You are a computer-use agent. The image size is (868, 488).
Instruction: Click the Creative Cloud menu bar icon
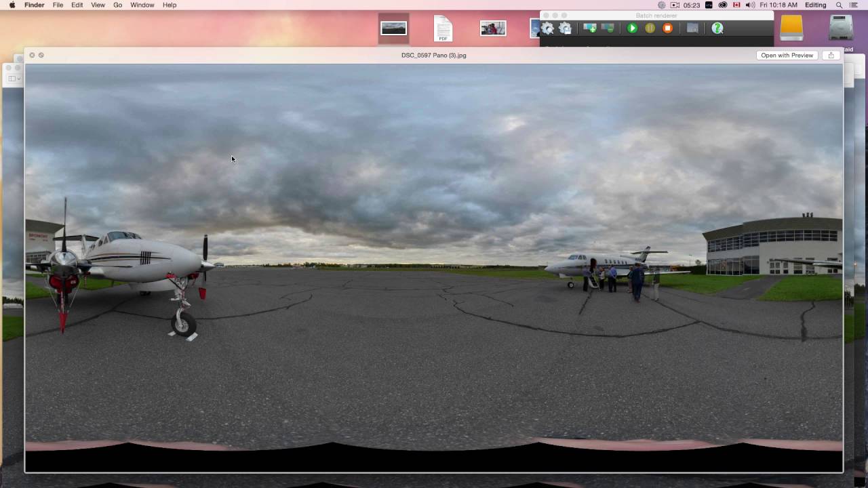(723, 5)
